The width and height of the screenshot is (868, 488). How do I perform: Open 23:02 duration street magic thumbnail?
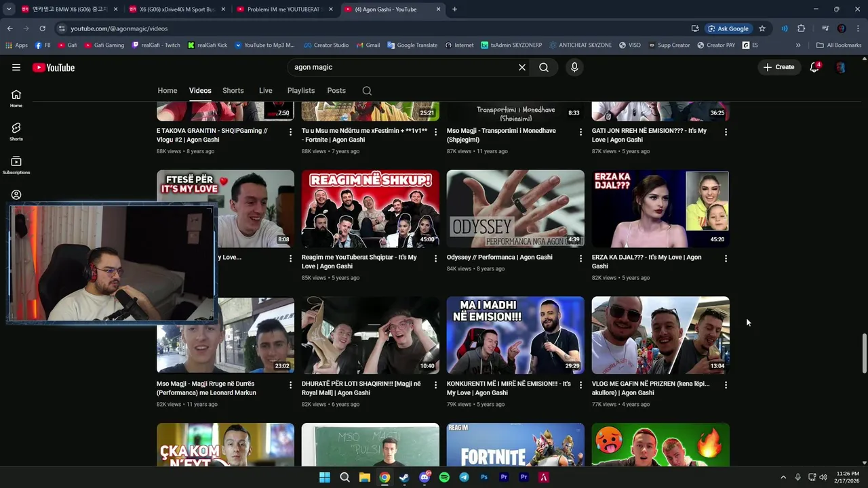pyautogui.click(x=225, y=335)
